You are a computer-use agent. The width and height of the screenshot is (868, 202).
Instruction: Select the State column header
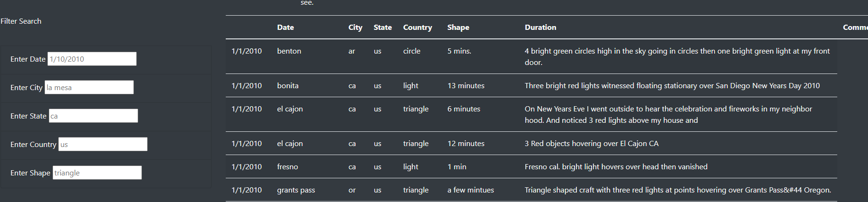click(382, 28)
